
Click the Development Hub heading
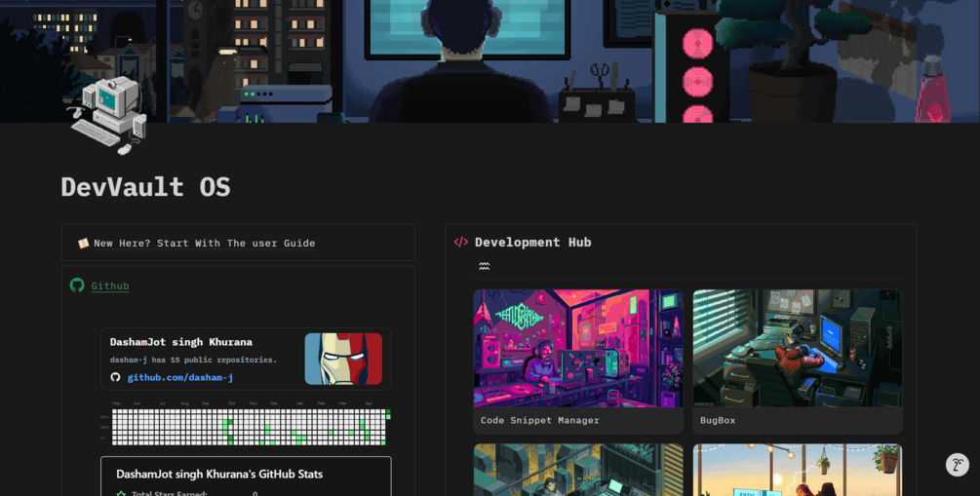[x=532, y=243]
